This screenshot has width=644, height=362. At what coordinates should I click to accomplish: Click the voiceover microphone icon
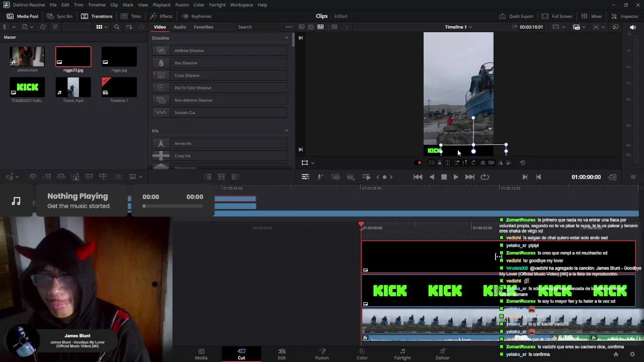click(x=320, y=177)
